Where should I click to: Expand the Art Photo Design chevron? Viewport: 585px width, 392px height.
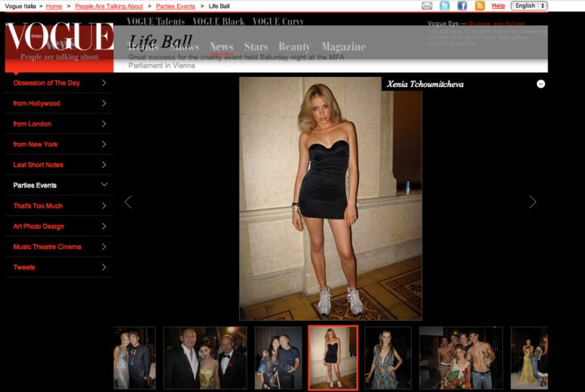[104, 226]
